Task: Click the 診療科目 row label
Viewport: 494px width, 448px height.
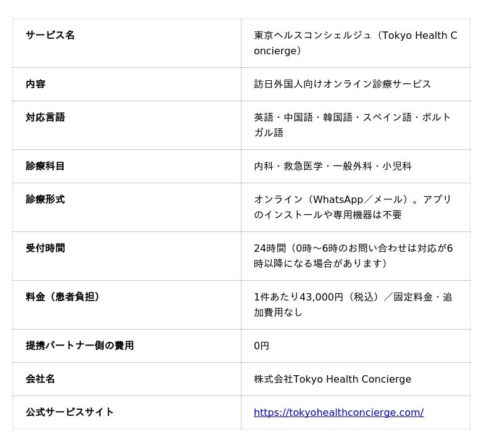Action: (45, 166)
